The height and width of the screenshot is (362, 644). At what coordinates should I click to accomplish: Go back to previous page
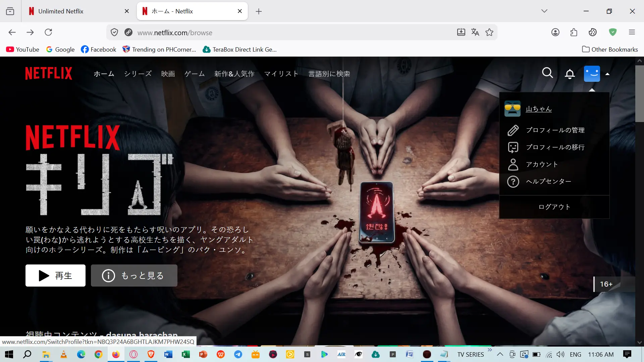[x=12, y=33]
